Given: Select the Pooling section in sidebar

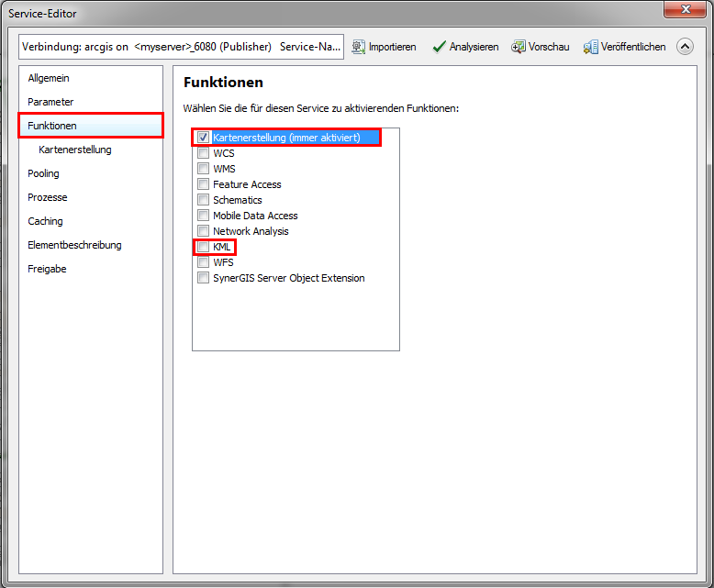Looking at the screenshot, I should [x=43, y=173].
